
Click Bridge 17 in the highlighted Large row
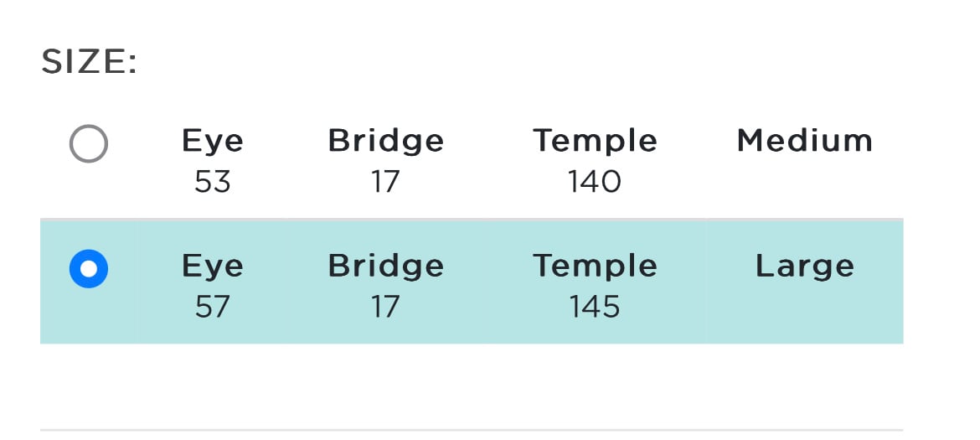click(385, 287)
